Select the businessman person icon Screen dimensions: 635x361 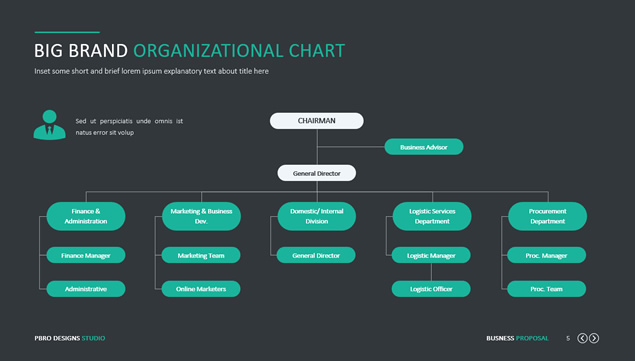click(49, 125)
